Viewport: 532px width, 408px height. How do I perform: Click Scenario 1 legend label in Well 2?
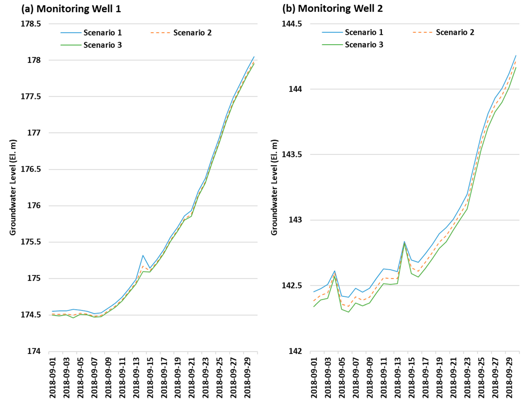364,32
